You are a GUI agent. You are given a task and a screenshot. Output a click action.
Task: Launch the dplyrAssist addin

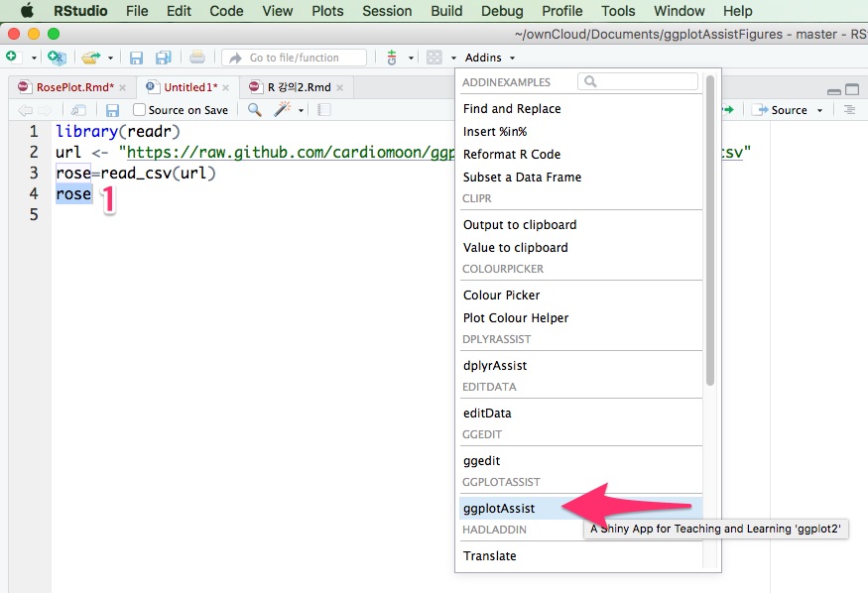point(580,365)
